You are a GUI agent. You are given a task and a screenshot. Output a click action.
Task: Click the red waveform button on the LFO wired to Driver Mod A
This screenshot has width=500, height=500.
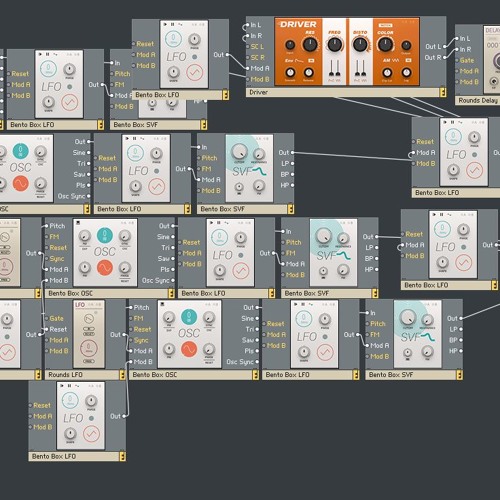[x=195, y=72]
